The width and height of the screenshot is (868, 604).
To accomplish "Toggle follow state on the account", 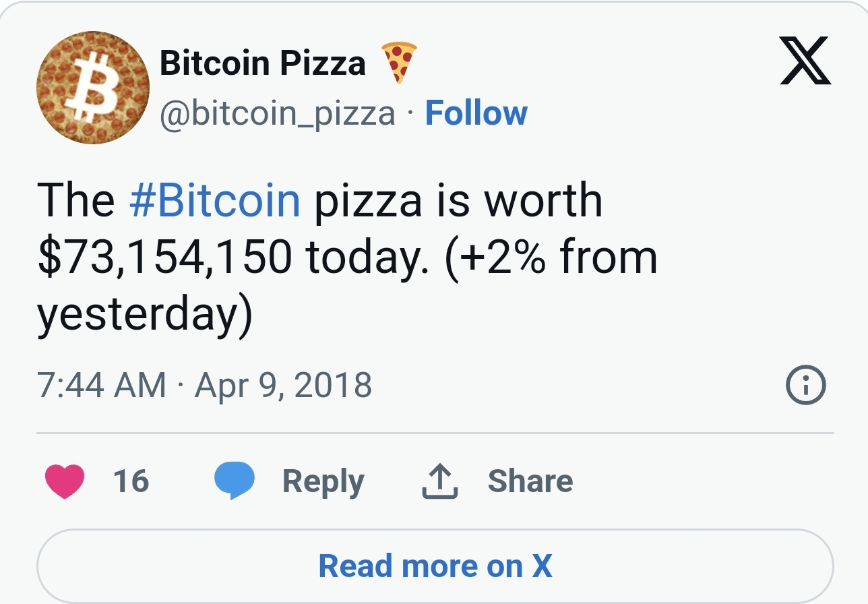I will coord(476,113).
